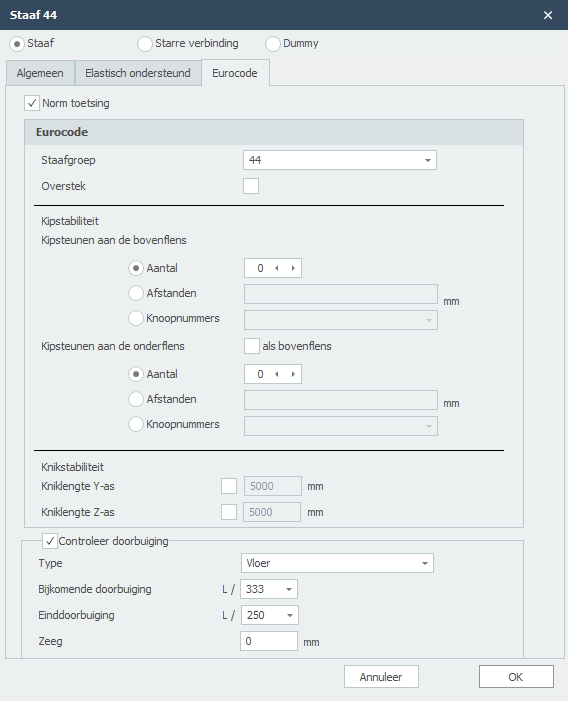This screenshot has height=701, width=568.
Task: Select Afstanden for onderflens kipsteunen
Action: (x=136, y=399)
